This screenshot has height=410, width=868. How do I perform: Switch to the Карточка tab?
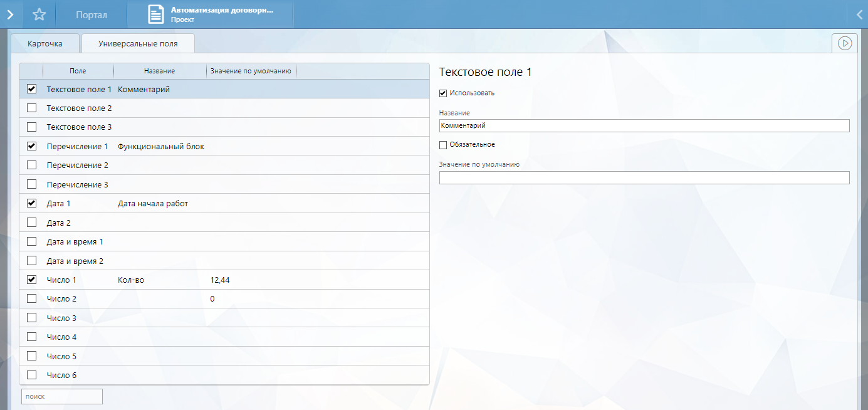[x=45, y=44]
